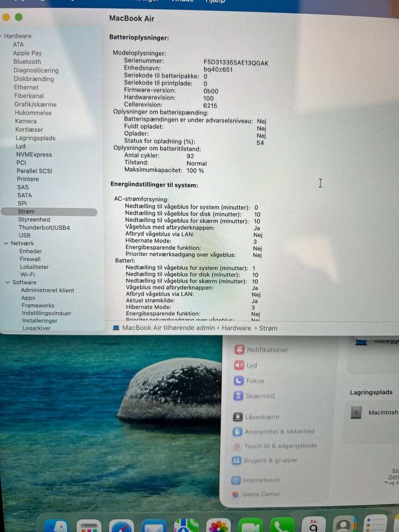Image resolution: width=399 pixels, height=532 pixels.
Task: Click Hardware in the path bar
Action: coord(236,328)
